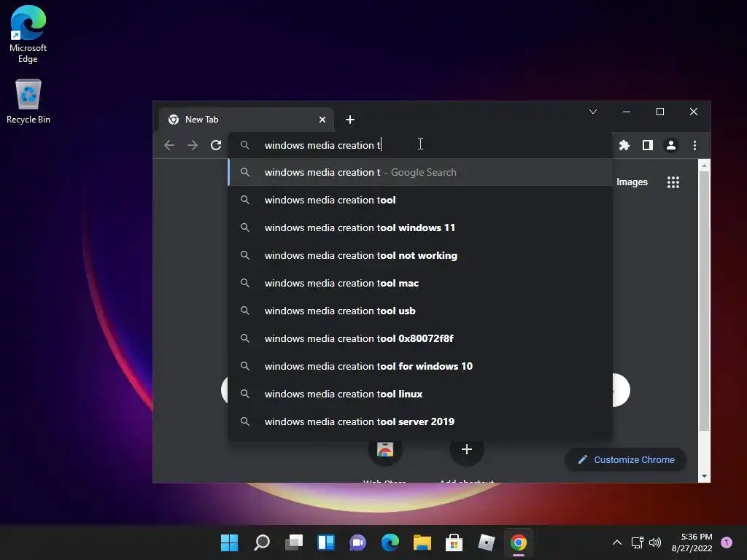Viewport: 747px width, 560px height.
Task: Open the clock showing 5:36 PM
Action: 692,542
